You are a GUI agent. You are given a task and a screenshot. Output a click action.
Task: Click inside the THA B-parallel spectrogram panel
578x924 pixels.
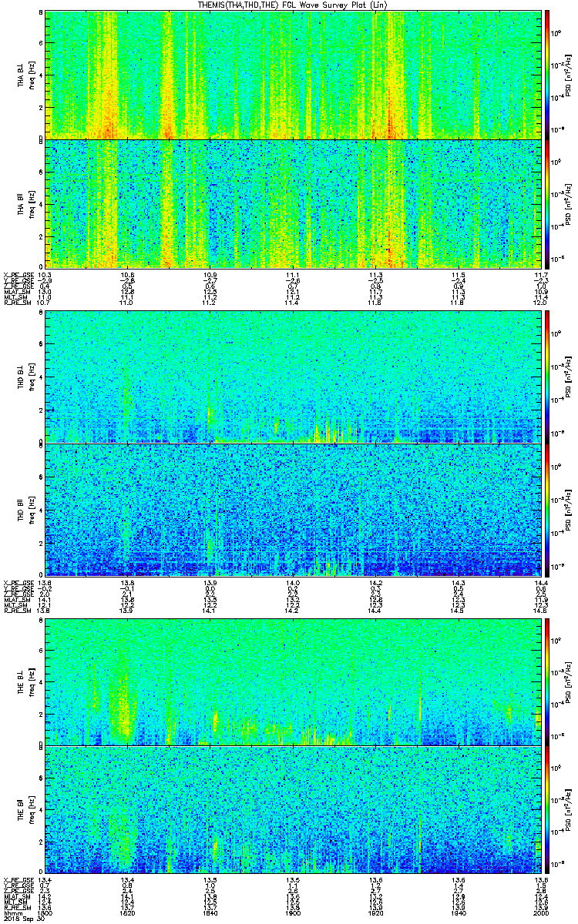pos(293,203)
